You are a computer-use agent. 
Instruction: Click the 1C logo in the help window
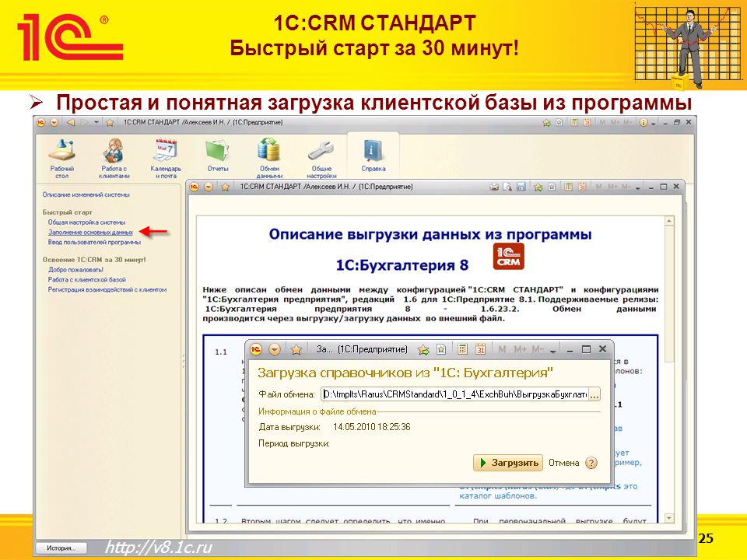point(195,187)
